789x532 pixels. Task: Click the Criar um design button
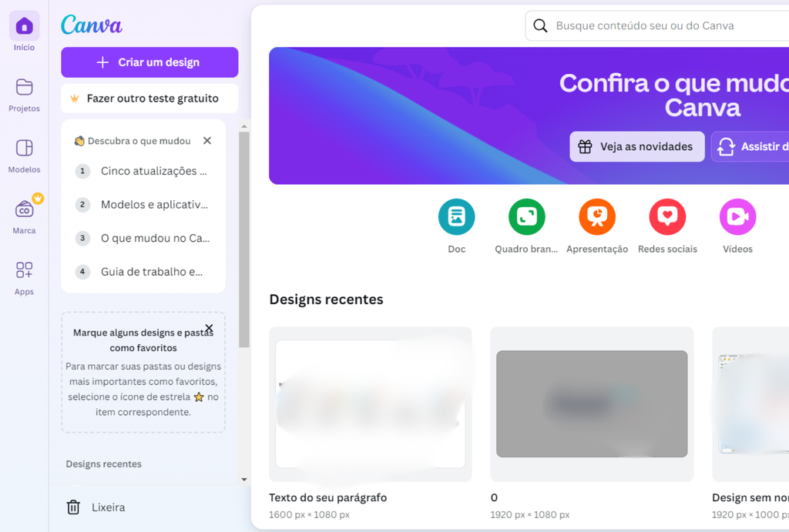tap(150, 62)
